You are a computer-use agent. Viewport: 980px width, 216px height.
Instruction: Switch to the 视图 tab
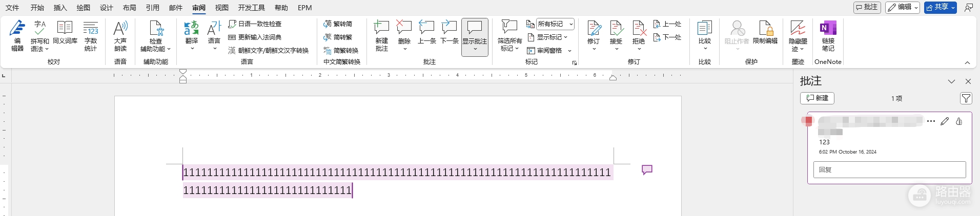pyautogui.click(x=222, y=8)
